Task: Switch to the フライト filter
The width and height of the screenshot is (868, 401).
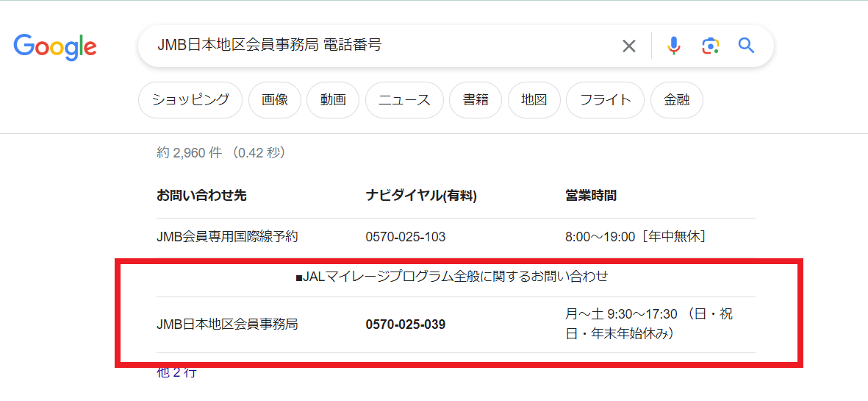Action: tap(605, 100)
